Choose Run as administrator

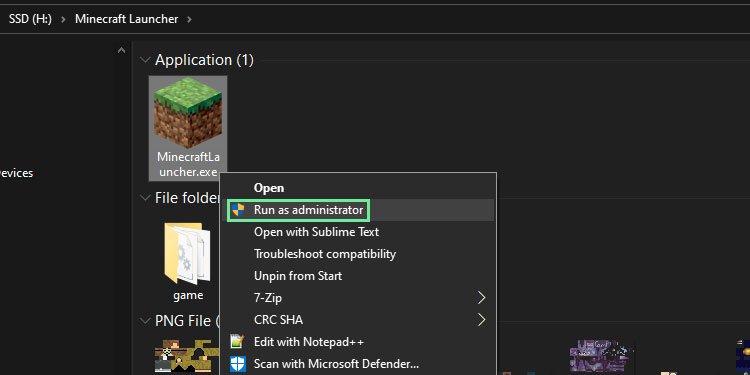tap(358, 210)
